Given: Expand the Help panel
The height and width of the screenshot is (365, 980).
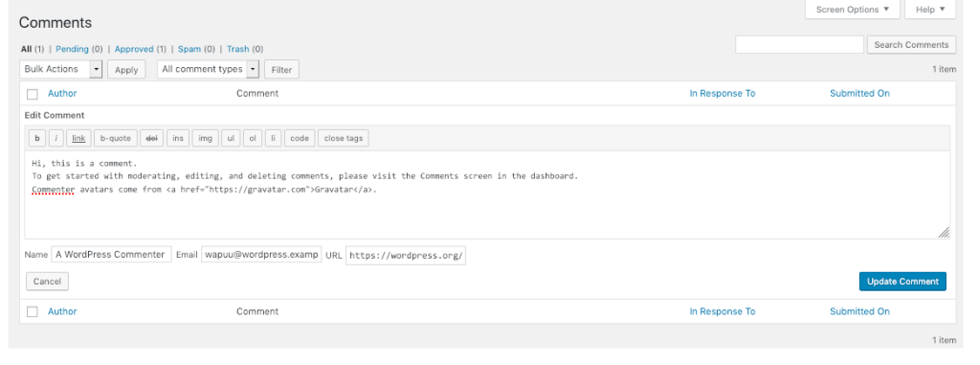Looking at the screenshot, I should (930, 10).
